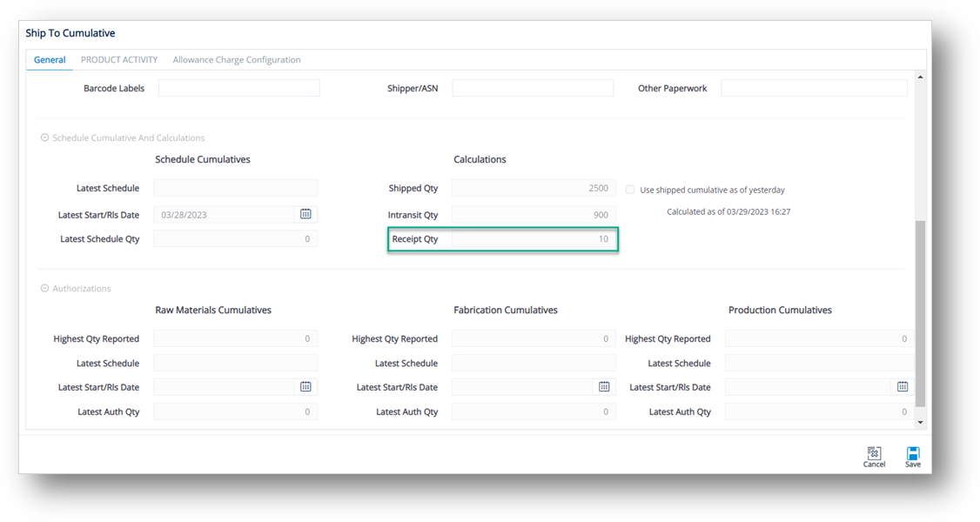Click Shipped Qty field showing 2500
The height and width of the screenshot is (522, 980).
coord(534,188)
